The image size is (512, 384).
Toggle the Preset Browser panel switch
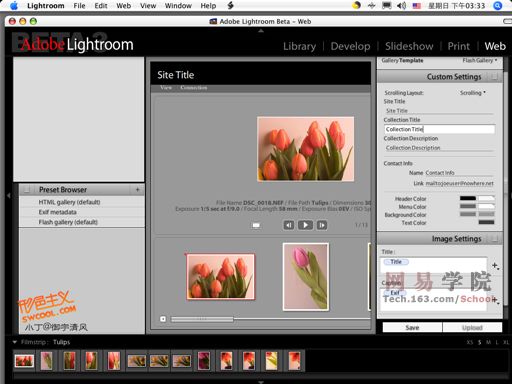(x=27, y=190)
